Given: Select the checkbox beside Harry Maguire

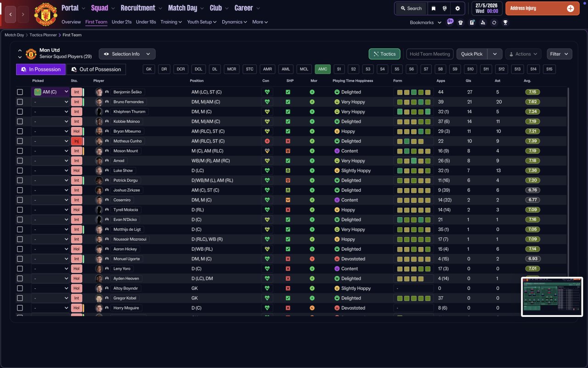Looking at the screenshot, I should tap(20, 308).
